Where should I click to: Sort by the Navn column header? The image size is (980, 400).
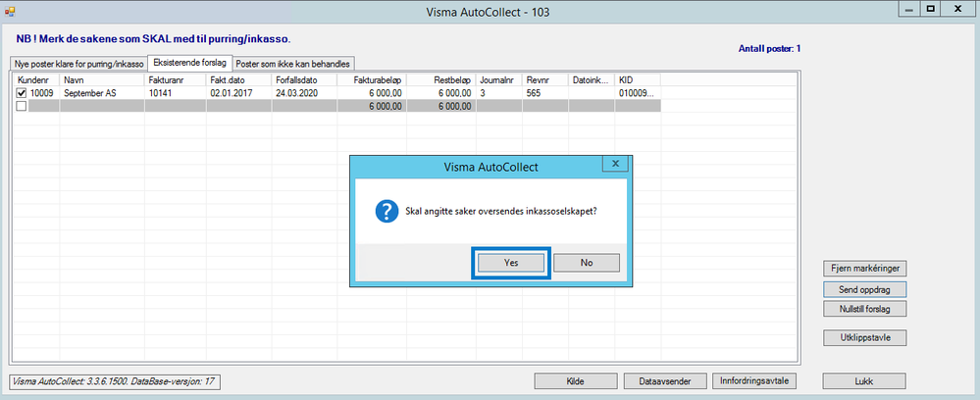pos(102,80)
